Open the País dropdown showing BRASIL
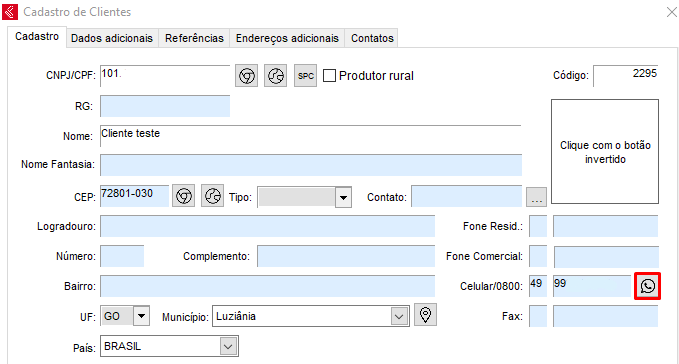The image size is (679, 364). point(228,346)
